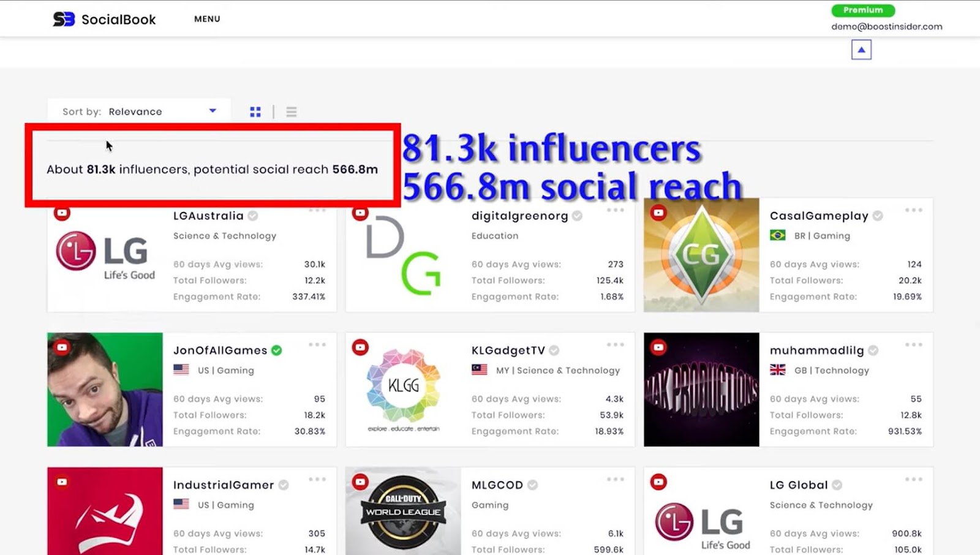980x555 pixels.
Task: Click the 'GB | Technology' label
Action: click(x=832, y=371)
